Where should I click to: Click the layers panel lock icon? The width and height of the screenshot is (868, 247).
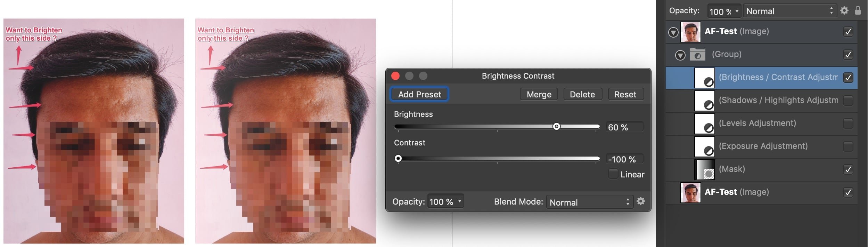coord(858,10)
